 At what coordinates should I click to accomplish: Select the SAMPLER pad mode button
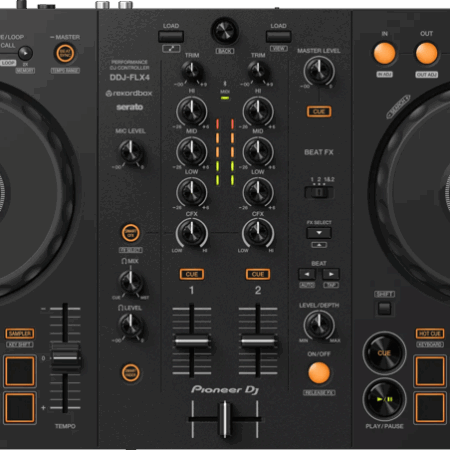pos(20,334)
